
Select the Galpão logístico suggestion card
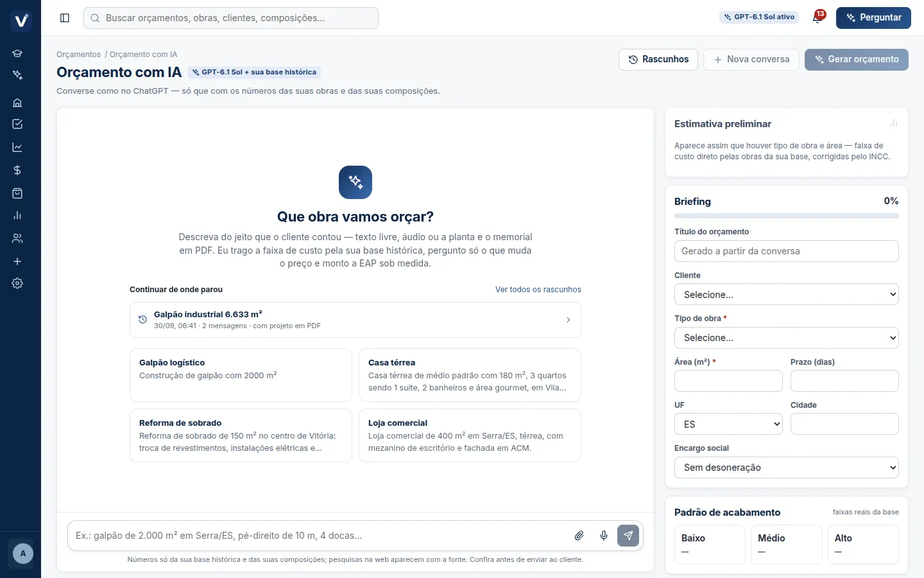[x=241, y=375]
